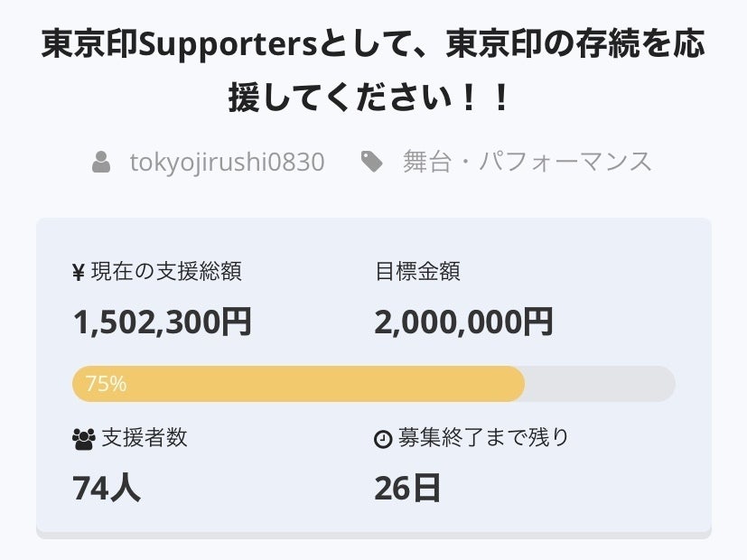Click the 現在の支援総額 label
747x560 pixels.
166,271
